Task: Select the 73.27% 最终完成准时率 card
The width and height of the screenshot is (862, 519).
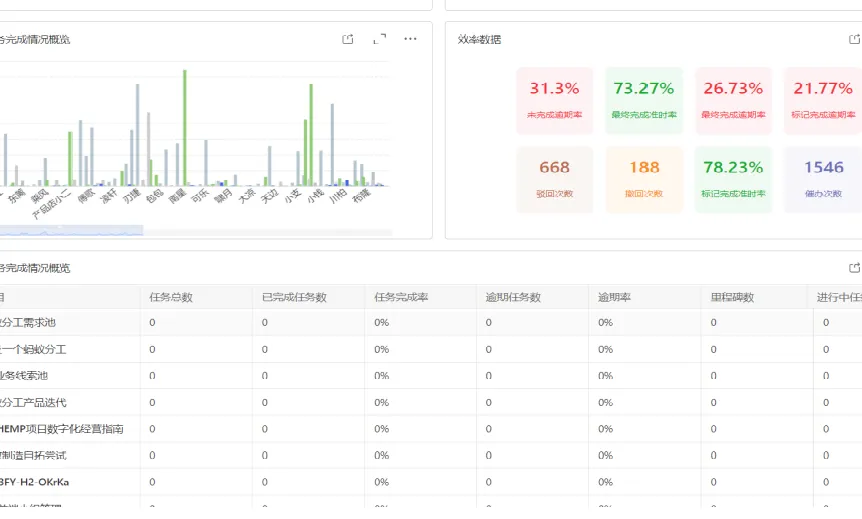Action: (x=644, y=101)
